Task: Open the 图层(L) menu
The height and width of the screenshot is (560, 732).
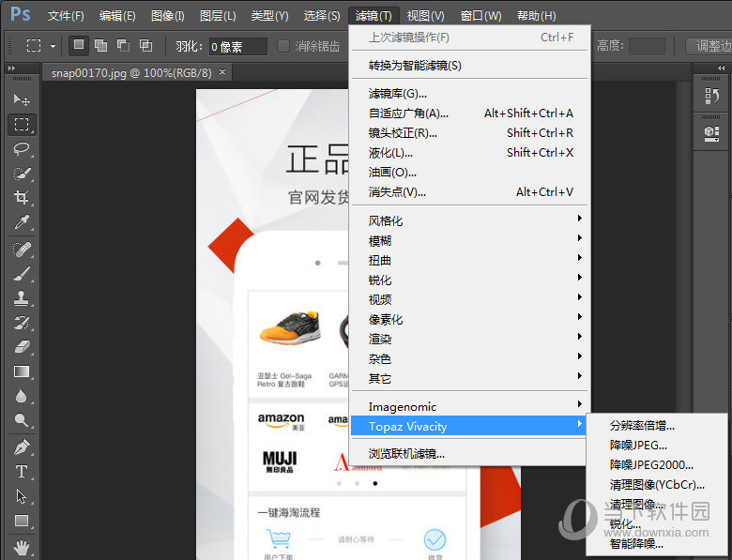Action: click(x=218, y=16)
